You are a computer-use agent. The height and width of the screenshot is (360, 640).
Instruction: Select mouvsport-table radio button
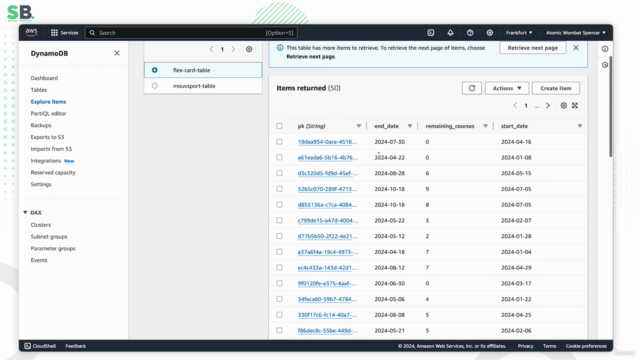tap(155, 86)
